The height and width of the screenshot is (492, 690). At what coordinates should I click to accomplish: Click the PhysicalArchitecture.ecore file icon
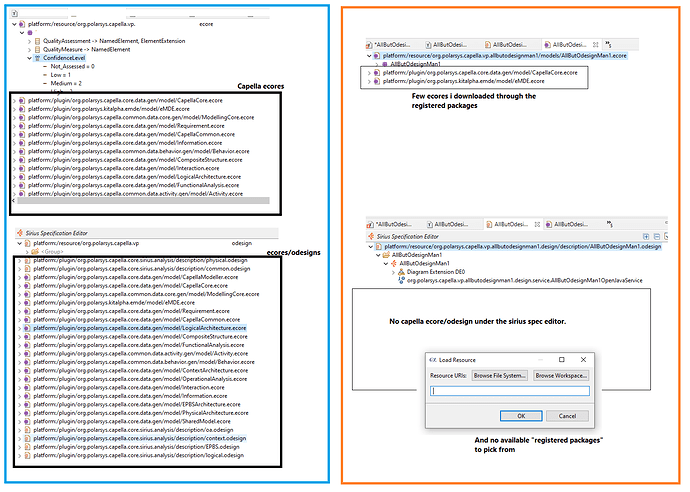coord(27,413)
